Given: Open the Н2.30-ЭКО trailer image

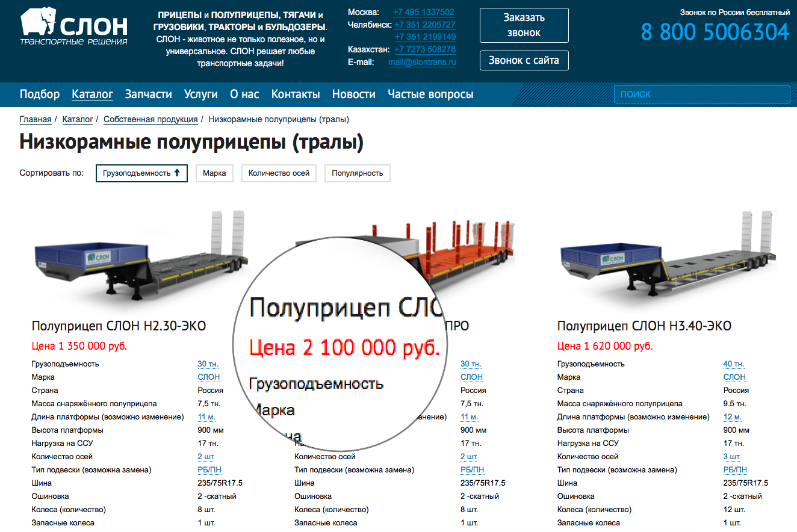Looking at the screenshot, I should click(x=140, y=255).
